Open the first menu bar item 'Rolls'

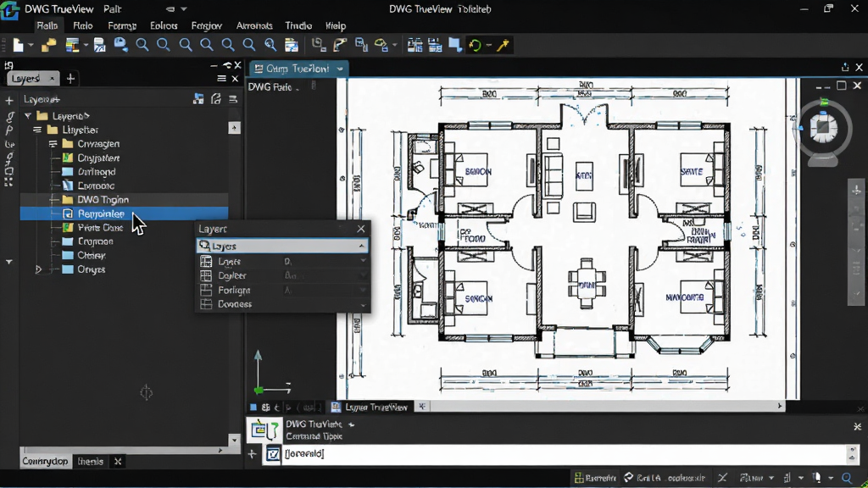tap(47, 25)
